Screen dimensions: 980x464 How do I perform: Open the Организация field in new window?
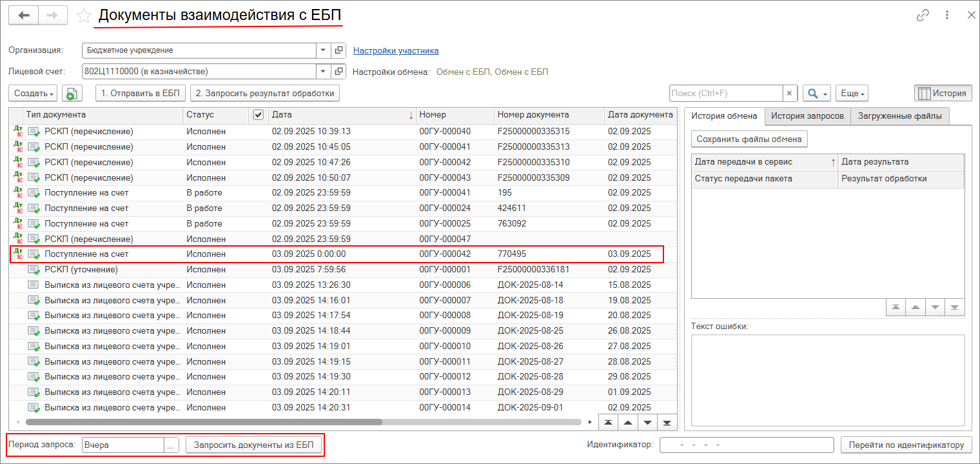tap(339, 50)
